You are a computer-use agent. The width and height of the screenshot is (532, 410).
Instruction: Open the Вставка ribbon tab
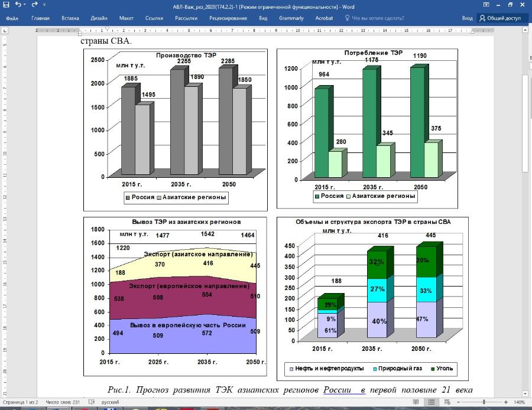70,18
